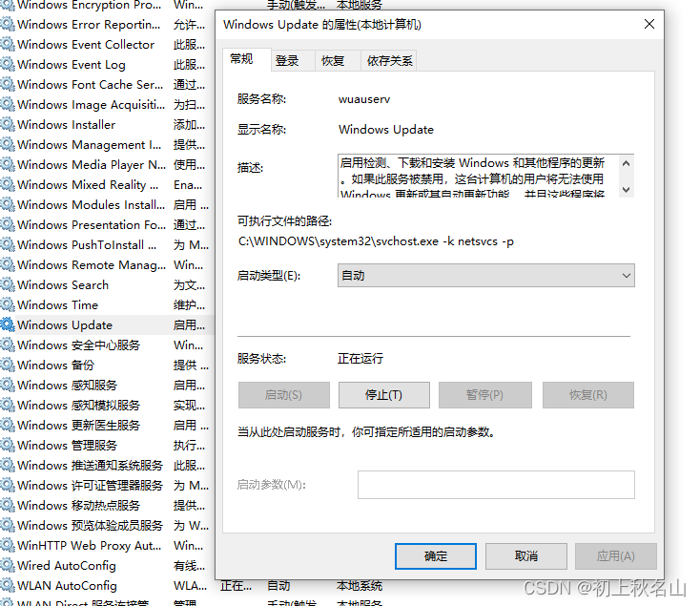The height and width of the screenshot is (606, 700).
Task: Click gear icon beside Windows Time
Action: [x=8, y=305]
